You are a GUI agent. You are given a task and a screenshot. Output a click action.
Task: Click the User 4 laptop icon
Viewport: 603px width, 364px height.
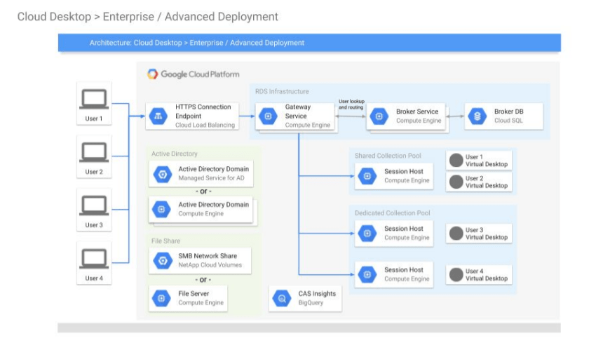point(94,259)
